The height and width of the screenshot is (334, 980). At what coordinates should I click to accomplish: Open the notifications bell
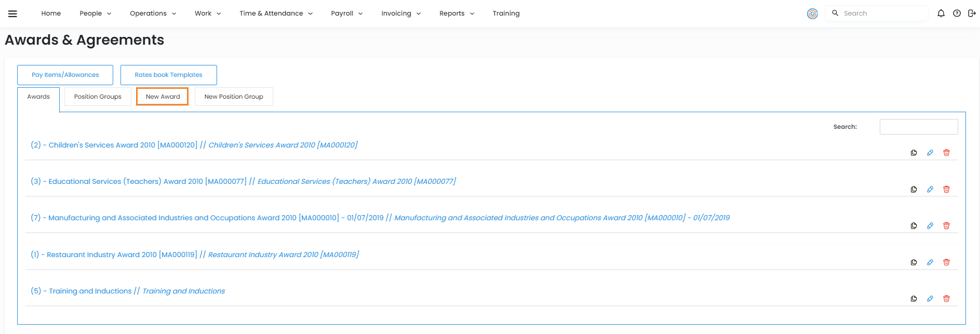[941, 14]
